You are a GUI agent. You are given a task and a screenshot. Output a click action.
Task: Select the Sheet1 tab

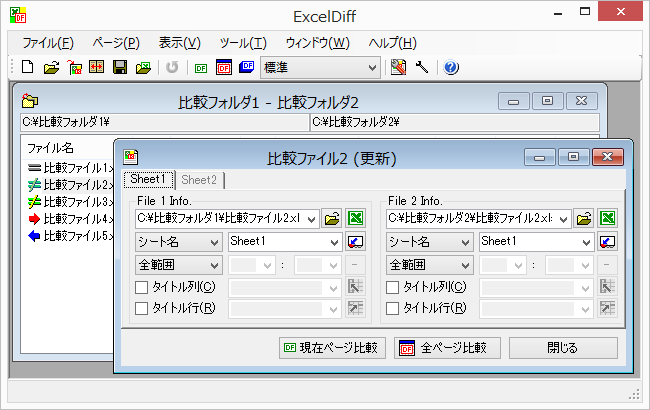point(148,179)
